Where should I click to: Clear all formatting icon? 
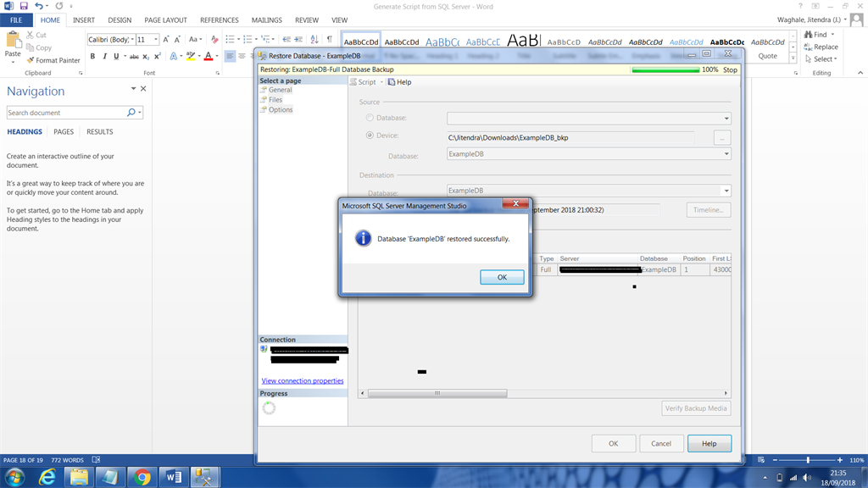tap(214, 39)
